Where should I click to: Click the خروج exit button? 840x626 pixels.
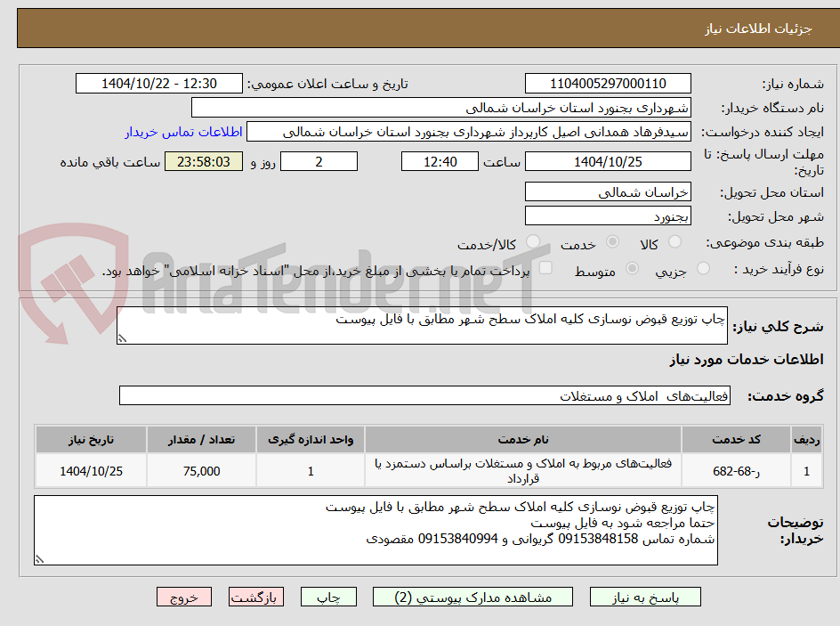(x=184, y=597)
